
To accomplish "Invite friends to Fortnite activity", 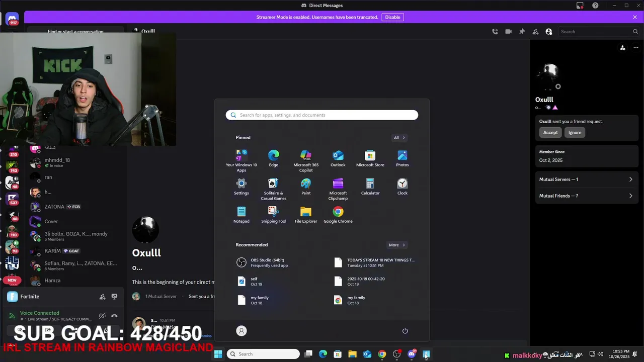I will click(102, 297).
